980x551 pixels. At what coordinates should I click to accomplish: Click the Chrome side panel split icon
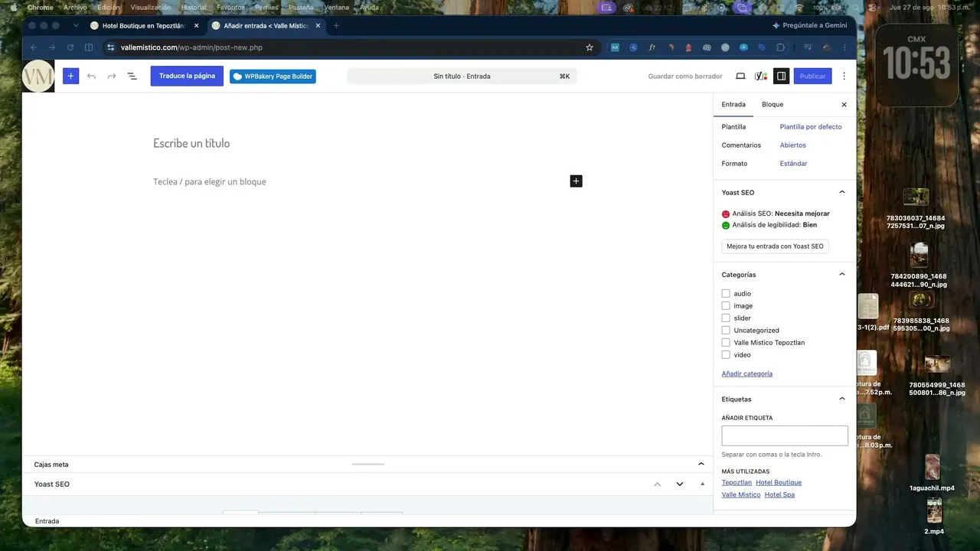point(89,47)
